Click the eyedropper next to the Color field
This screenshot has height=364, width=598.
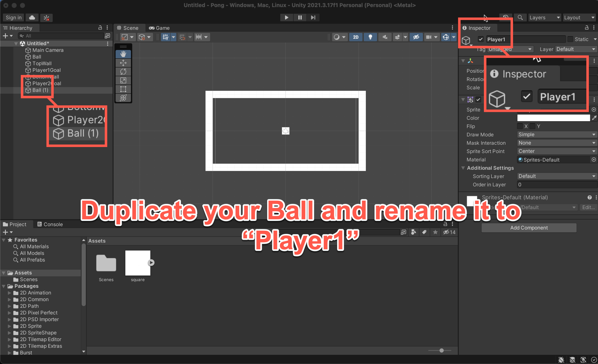point(594,118)
